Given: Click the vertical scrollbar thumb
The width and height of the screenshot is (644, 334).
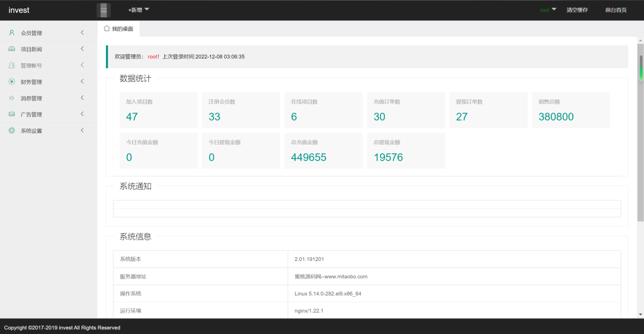Looking at the screenshot, I should coord(641,68).
